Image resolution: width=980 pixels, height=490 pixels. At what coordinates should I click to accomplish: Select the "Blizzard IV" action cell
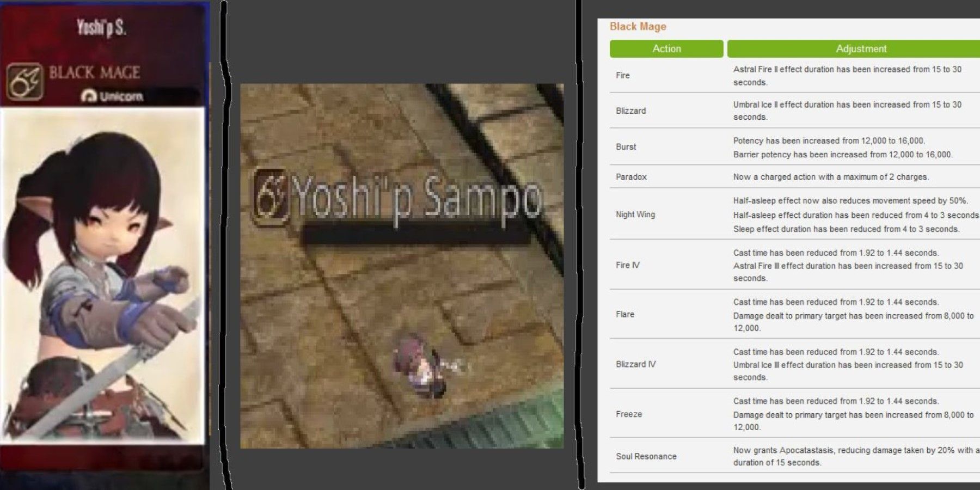click(x=636, y=364)
